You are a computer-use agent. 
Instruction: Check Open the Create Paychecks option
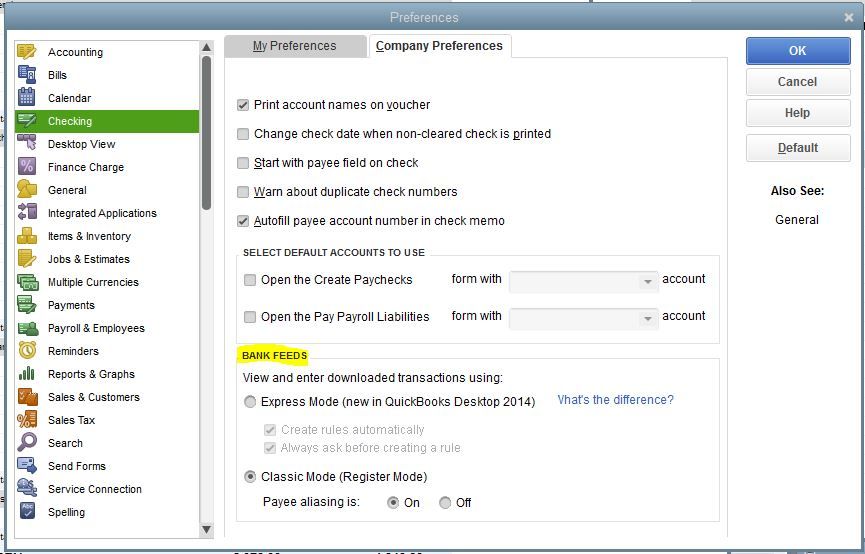(x=250, y=280)
